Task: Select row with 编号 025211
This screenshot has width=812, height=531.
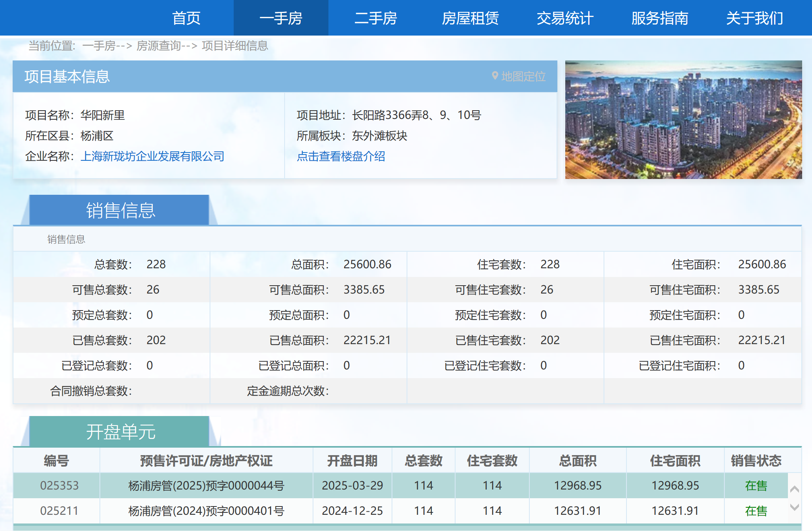Action: click(59, 511)
